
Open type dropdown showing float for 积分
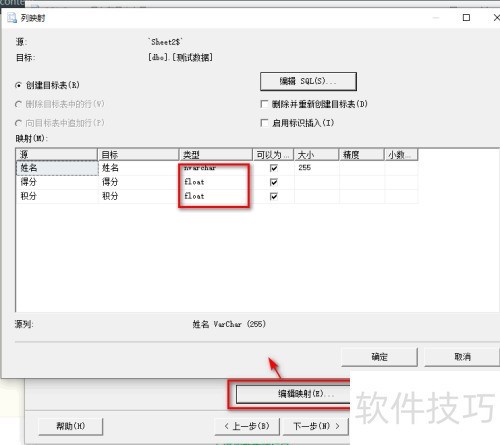(216, 196)
